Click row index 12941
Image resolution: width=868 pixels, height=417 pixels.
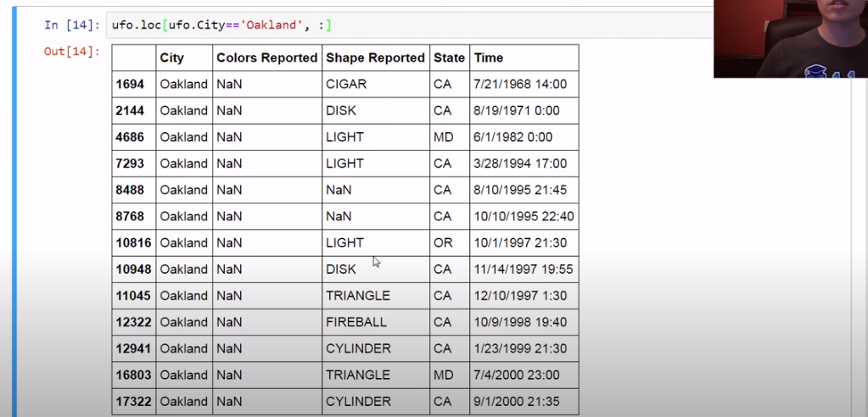pos(133,348)
